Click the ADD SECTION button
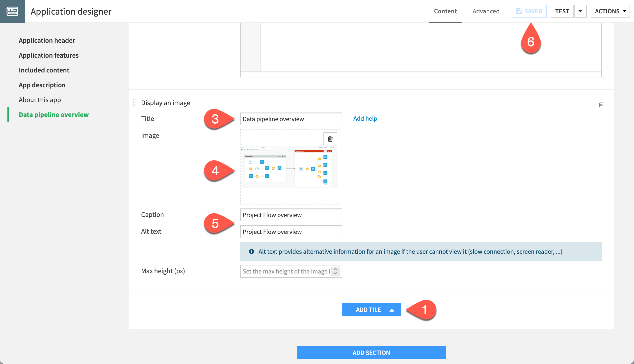Viewport: 634px width, 364px height. point(371,352)
